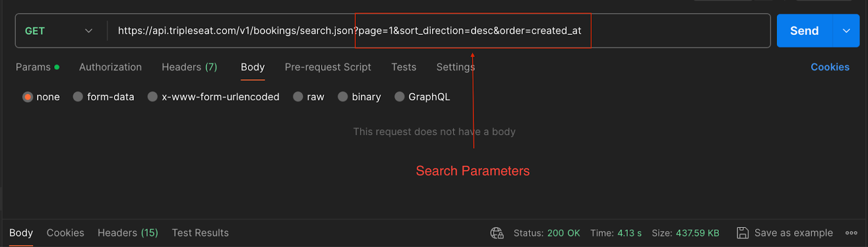Select the form-data radio option
Image resolution: width=868 pixels, height=247 pixels.
[78, 97]
